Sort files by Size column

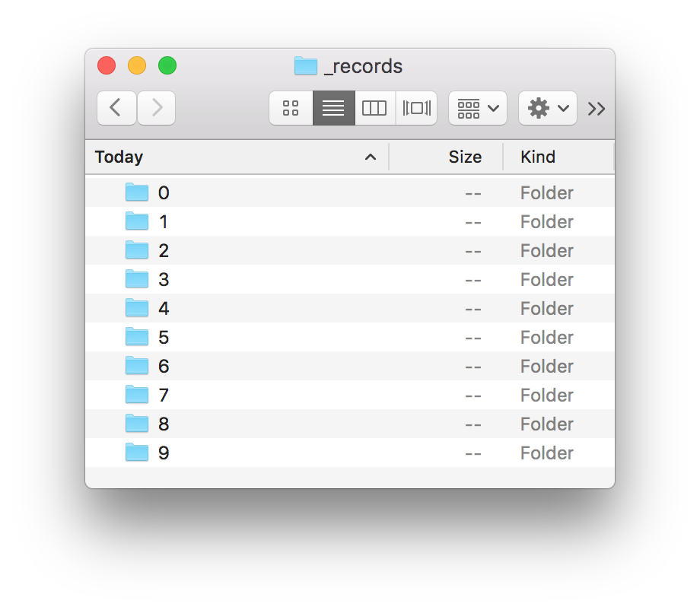pyautogui.click(x=464, y=157)
